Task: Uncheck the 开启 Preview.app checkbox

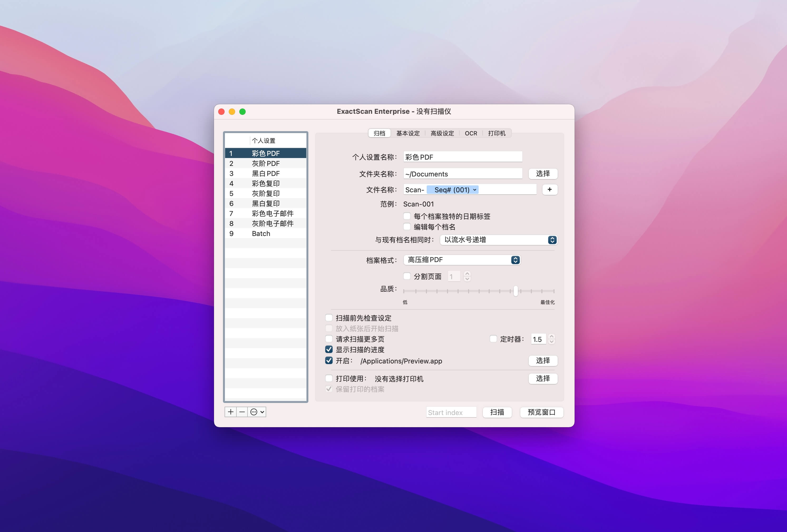Action: [x=329, y=361]
